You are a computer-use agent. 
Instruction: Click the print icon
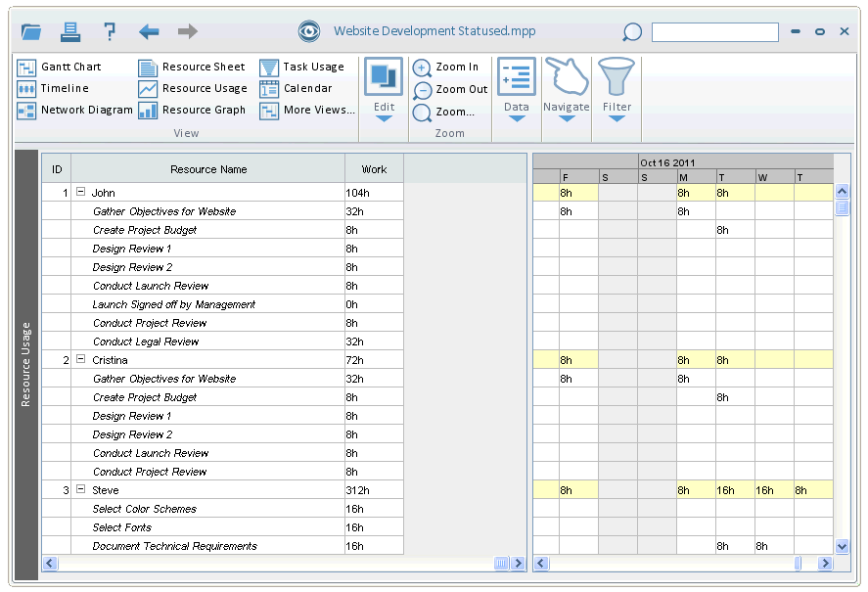70,31
